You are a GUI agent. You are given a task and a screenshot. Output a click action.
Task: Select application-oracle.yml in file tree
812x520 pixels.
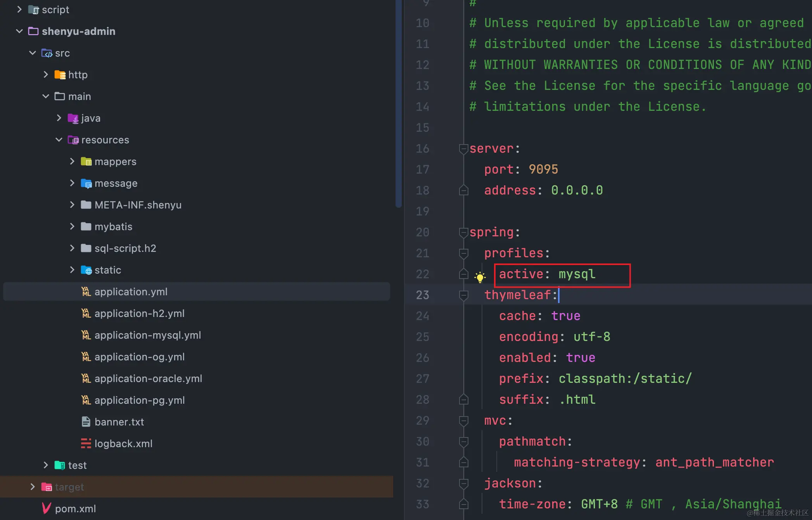click(148, 379)
